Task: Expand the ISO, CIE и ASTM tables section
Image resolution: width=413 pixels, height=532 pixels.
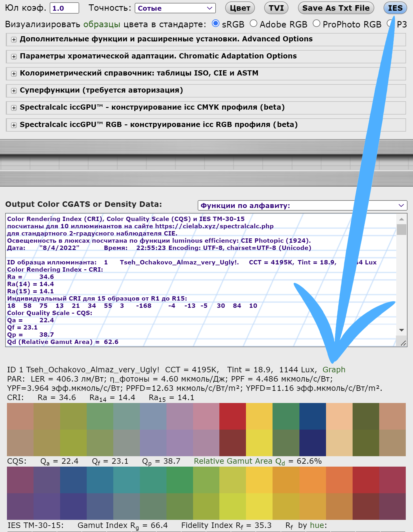Action: pyautogui.click(x=14, y=74)
